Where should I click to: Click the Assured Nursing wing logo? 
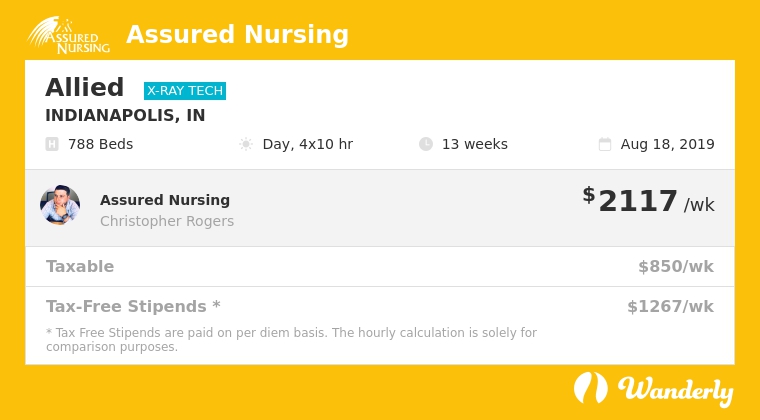[68, 35]
